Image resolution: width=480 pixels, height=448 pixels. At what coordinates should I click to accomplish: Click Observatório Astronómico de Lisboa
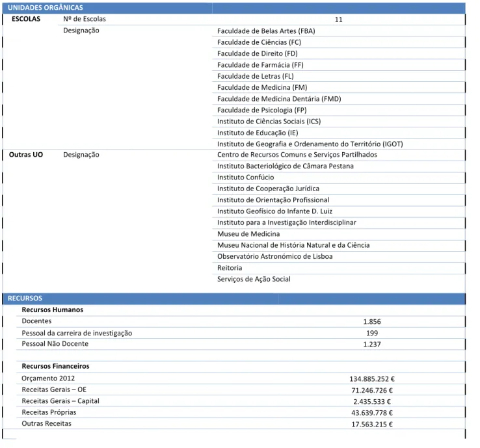[x=275, y=256]
